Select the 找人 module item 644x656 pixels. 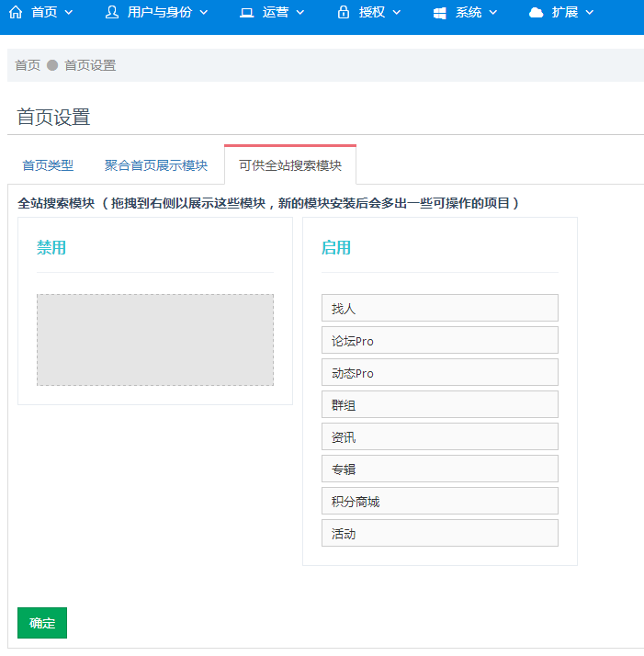pyautogui.click(x=440, y=308)
